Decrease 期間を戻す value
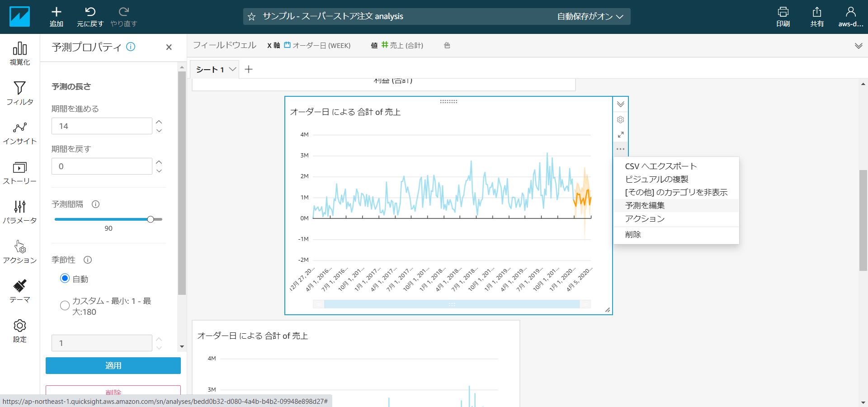 159,170
